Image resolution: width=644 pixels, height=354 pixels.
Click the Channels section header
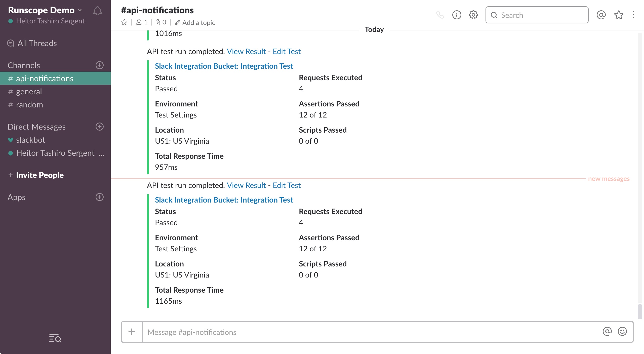pos(24,65)
